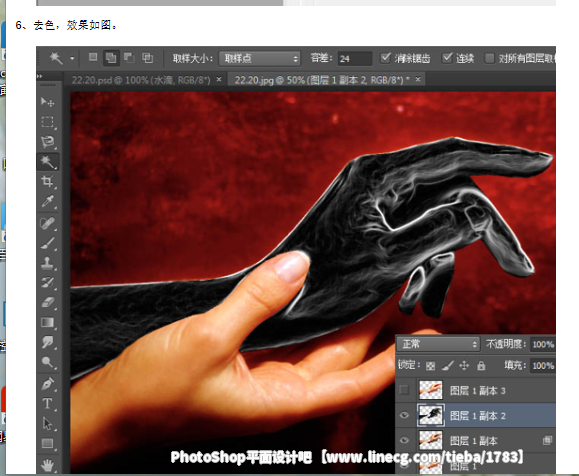The height and width of the screenshot is (476, 579).
Task: Select the Polygonal Lasso tool
Action: click(48, 142)
